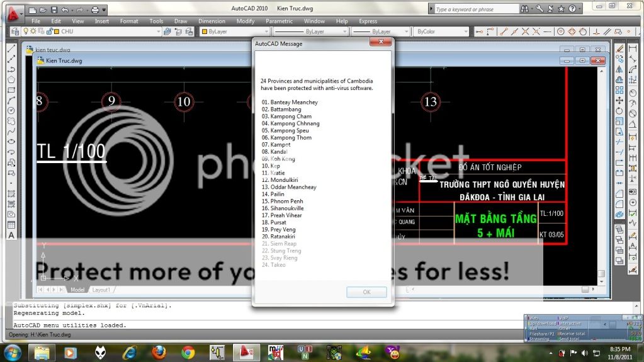The height and width of the screenshot is (362, 644).
Task: Select the Snap to Perpendicular osnap icon
Action: (x=596, y=31)
